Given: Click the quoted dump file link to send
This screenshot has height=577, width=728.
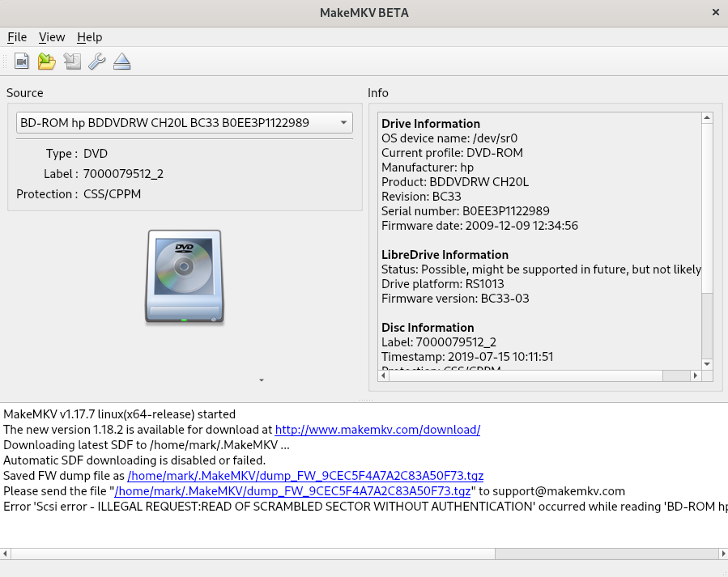Looking at the screenshot, I should click(292, 491).
